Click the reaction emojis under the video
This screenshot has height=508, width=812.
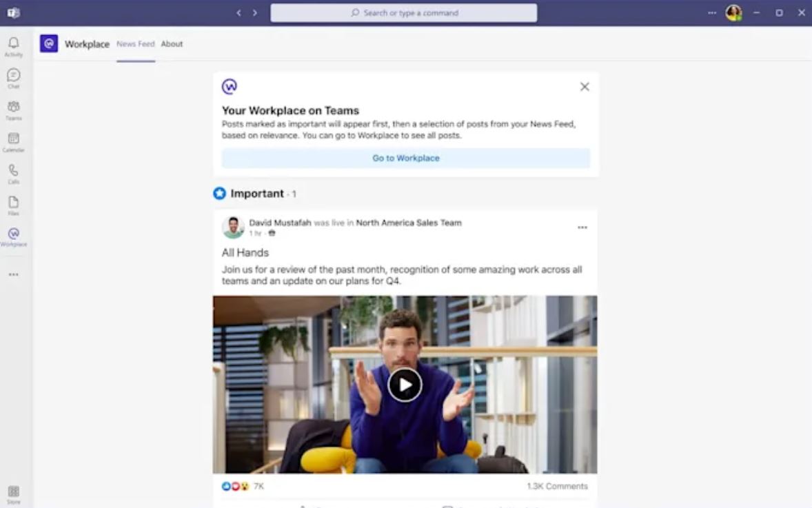[235, 486]
